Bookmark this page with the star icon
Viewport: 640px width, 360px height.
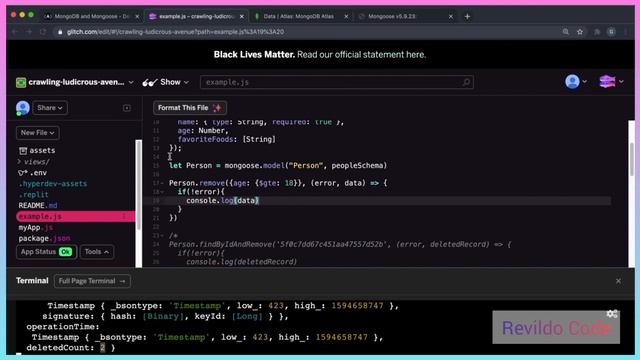click(580, 32)
